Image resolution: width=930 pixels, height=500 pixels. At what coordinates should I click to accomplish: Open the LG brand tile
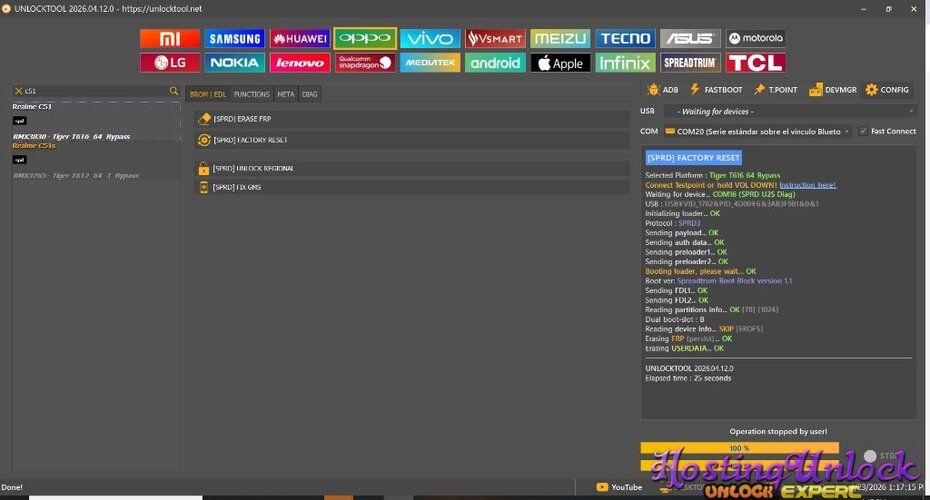point(170,63)
